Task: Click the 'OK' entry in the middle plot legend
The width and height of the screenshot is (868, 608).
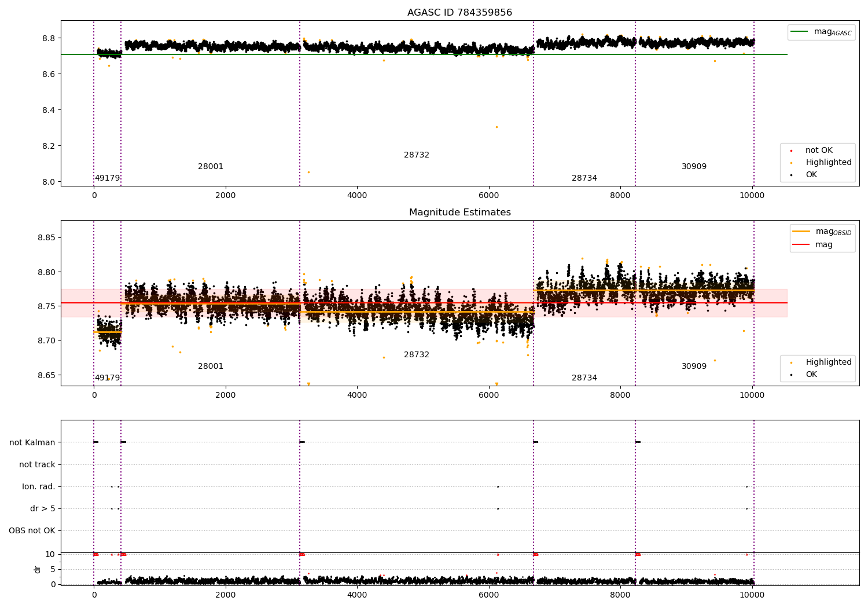Action: tap(804, 375)
